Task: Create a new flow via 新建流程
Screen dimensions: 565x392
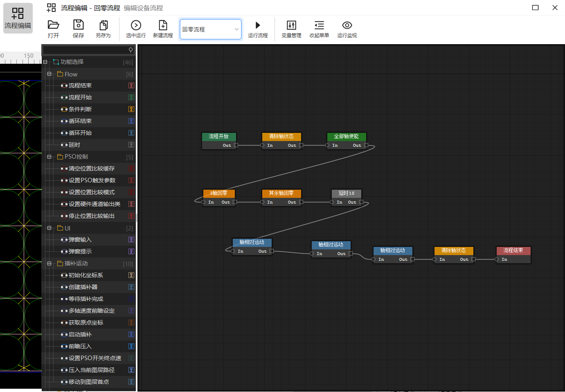Action: tap(163, 29)
